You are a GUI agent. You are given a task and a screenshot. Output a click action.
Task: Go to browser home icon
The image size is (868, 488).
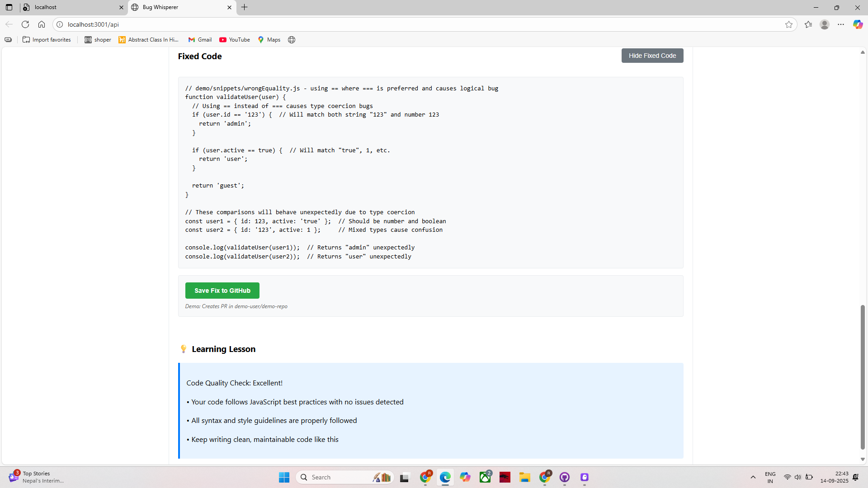coord(42,24)
